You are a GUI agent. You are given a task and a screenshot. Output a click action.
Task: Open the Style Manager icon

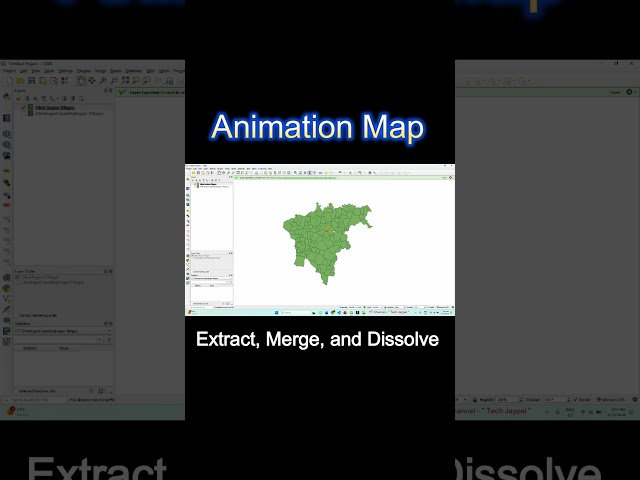pyautogui.click(x=64, y=81)
